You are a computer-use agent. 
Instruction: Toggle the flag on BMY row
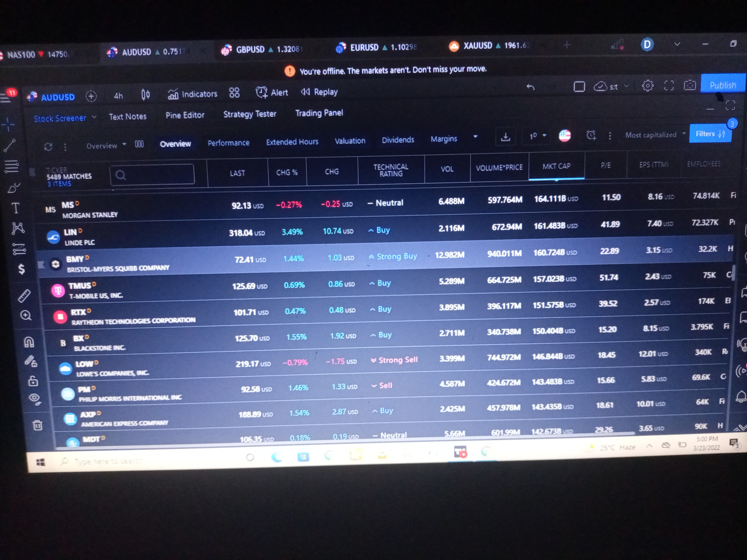tap(41, 264)
